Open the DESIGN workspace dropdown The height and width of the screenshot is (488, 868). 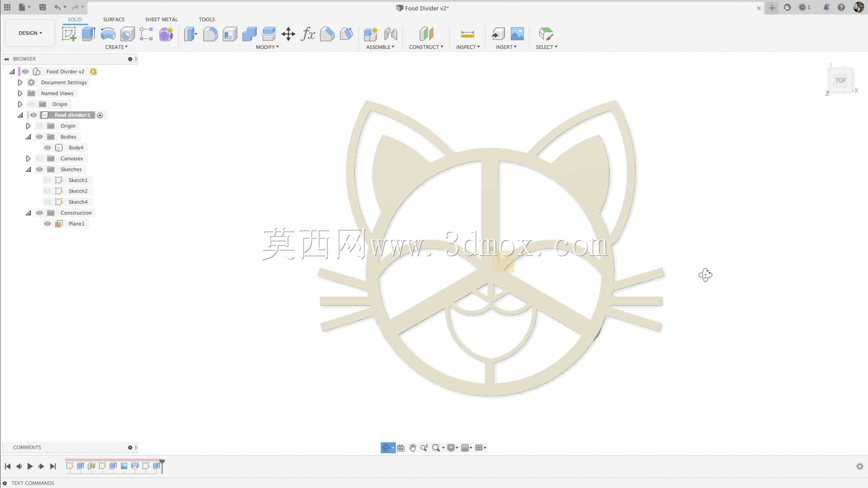[30, 33]
